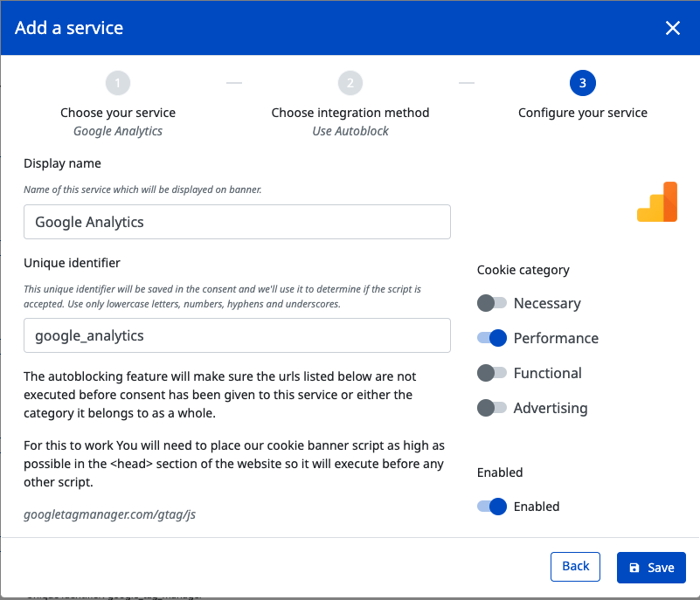Click the Display name label

63,163
